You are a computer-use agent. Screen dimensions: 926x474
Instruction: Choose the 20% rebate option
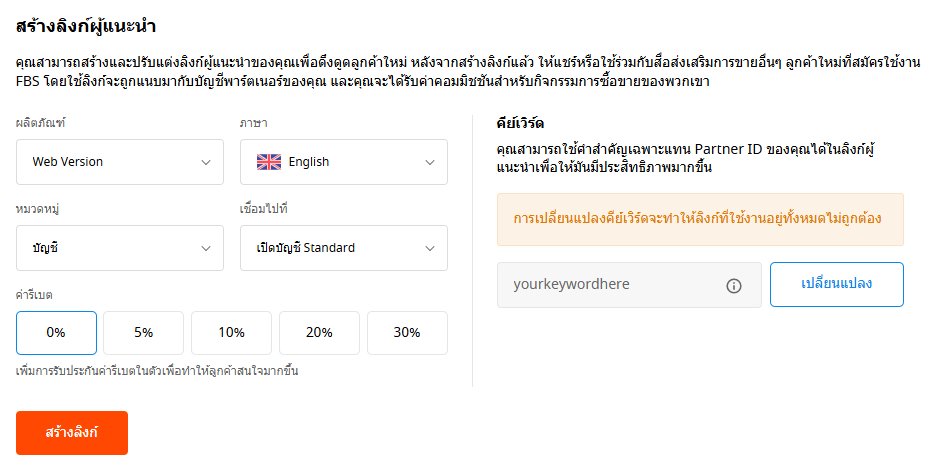[x=319, y=333]
